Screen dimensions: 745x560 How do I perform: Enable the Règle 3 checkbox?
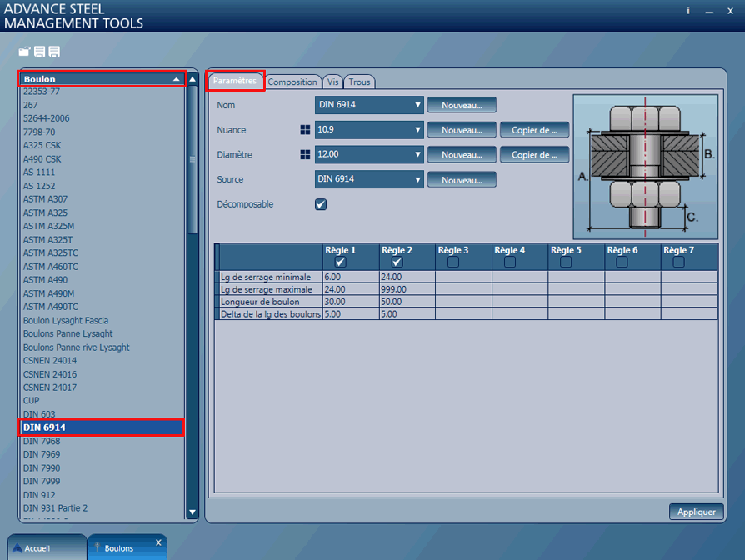pyautogui.click(x=453, y=262)
